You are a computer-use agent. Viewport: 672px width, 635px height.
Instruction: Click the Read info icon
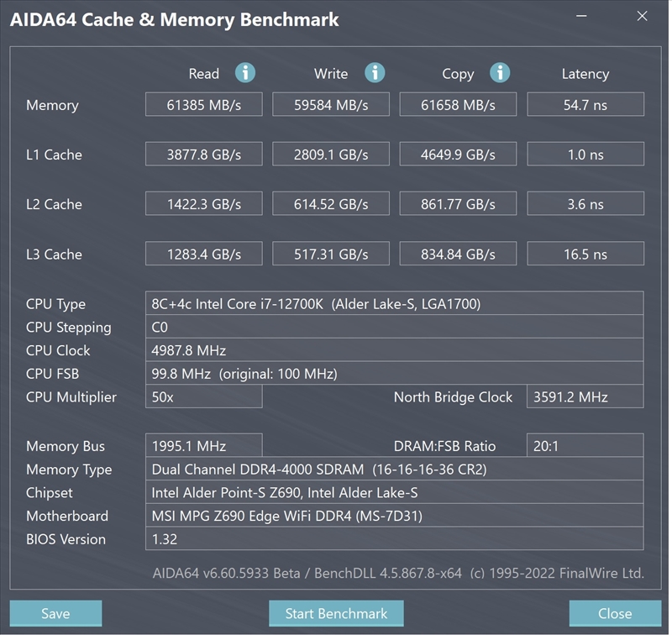click(x=244, y=73)
